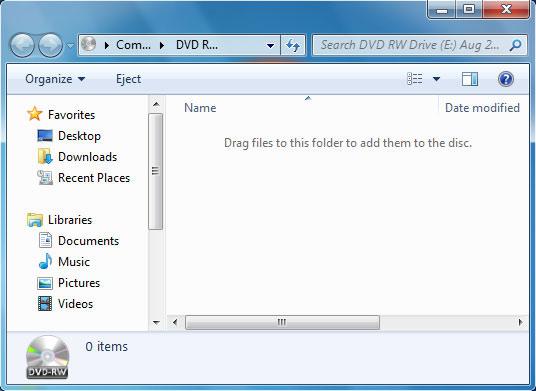Eject the disc from toolbar
Screen dimensions: 536x391
(128, 79)
